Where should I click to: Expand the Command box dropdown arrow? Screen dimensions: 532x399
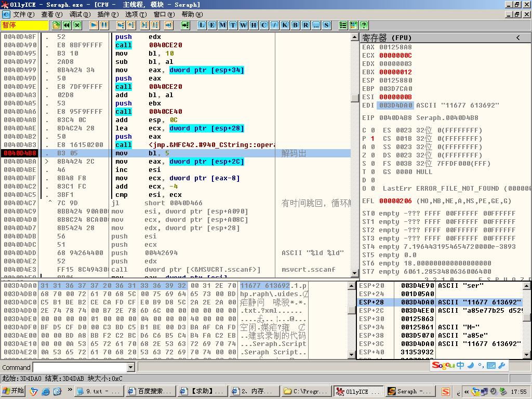pyautogui.click(x=130, y=368)
